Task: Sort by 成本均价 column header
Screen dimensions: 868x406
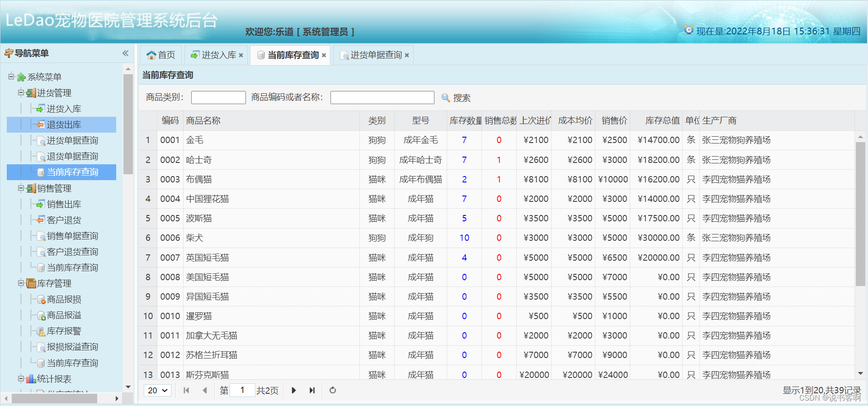Action: pos(574,120)
